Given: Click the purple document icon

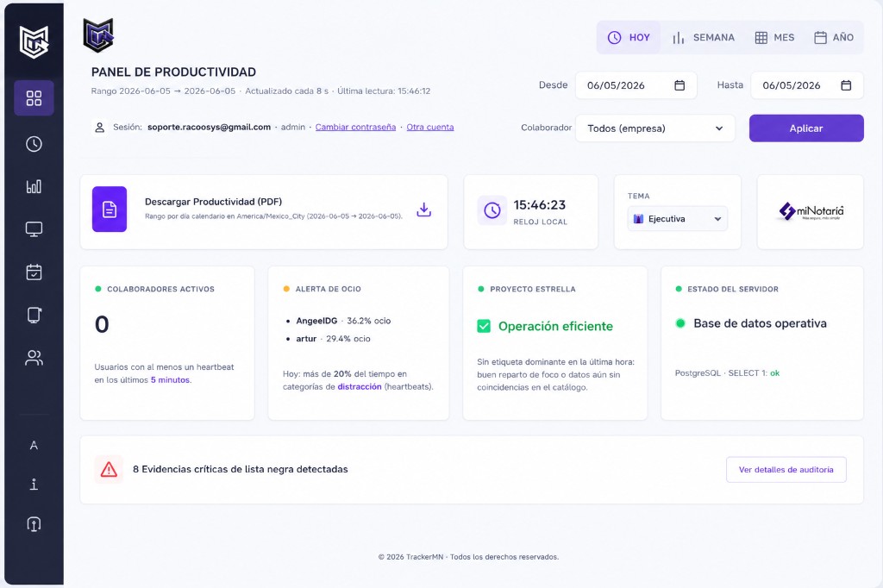Looking at the screenshot, I should [x=110, y=209].
